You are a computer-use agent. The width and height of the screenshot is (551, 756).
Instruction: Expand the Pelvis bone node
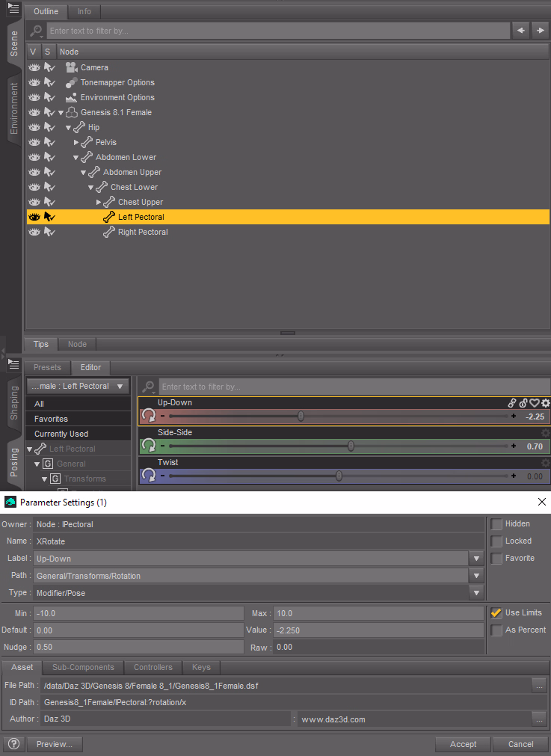(x=76, y=142)
